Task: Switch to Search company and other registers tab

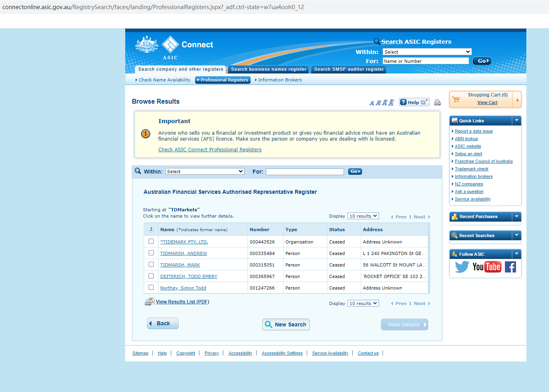Action: tap(181, 70)
